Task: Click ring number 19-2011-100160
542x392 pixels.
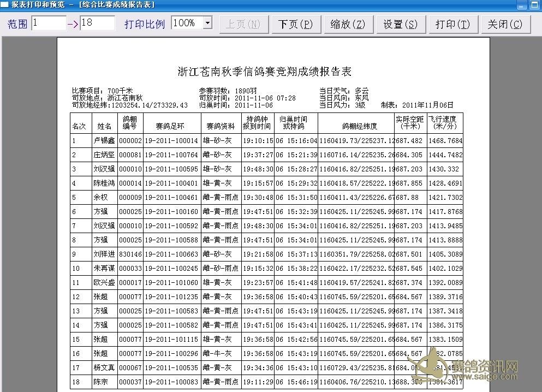Action: pos(171,211)
